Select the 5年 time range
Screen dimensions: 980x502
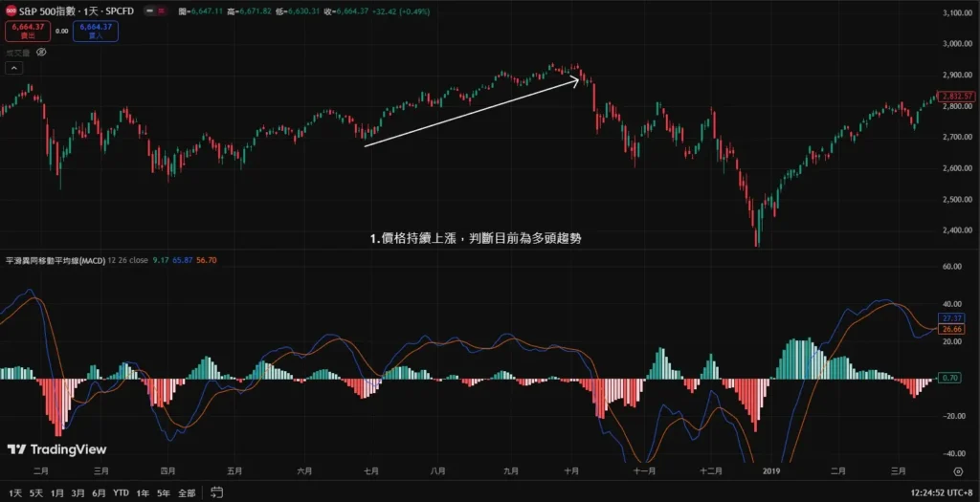click(x=164, y=492)
